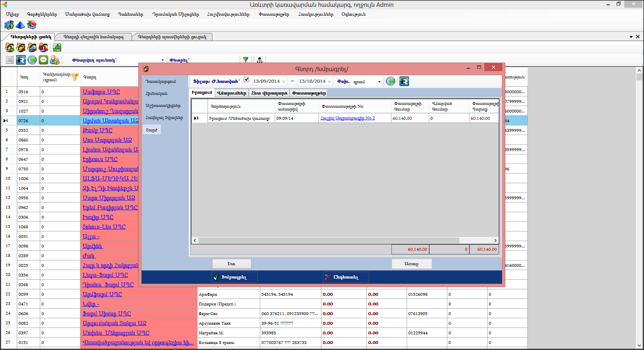Switch to the Վճարումներ tab

point(231,93)
